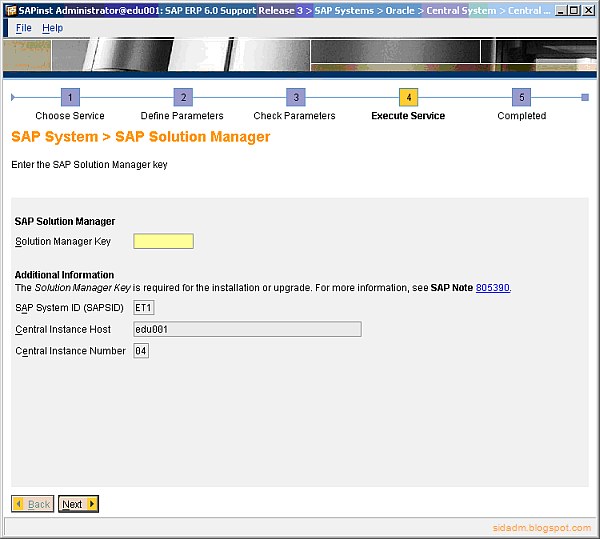
Task: Click the roadmap start triangle marker
Action: [13, 97]
